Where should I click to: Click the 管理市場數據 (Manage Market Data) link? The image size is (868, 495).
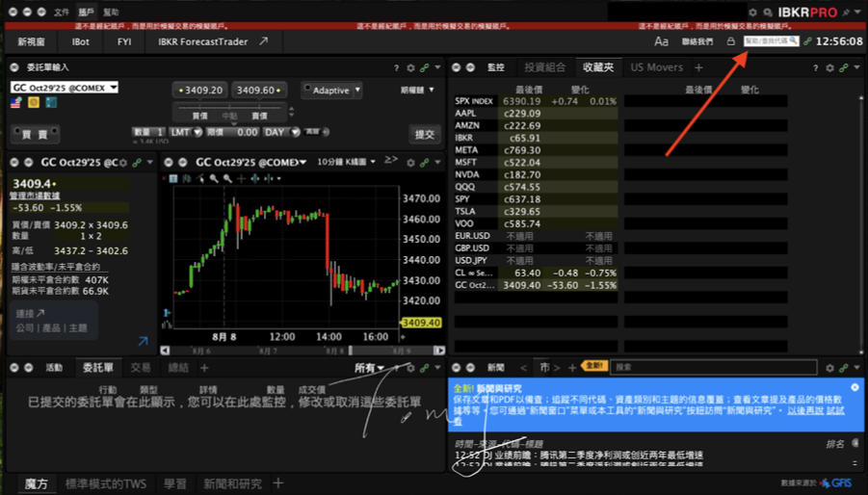[x=35, y=195]
